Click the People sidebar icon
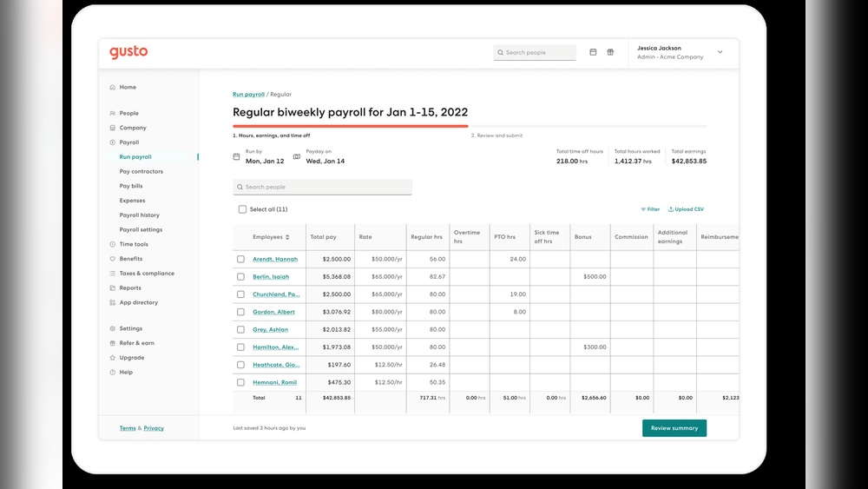The image size is (868, 489). 112,113
